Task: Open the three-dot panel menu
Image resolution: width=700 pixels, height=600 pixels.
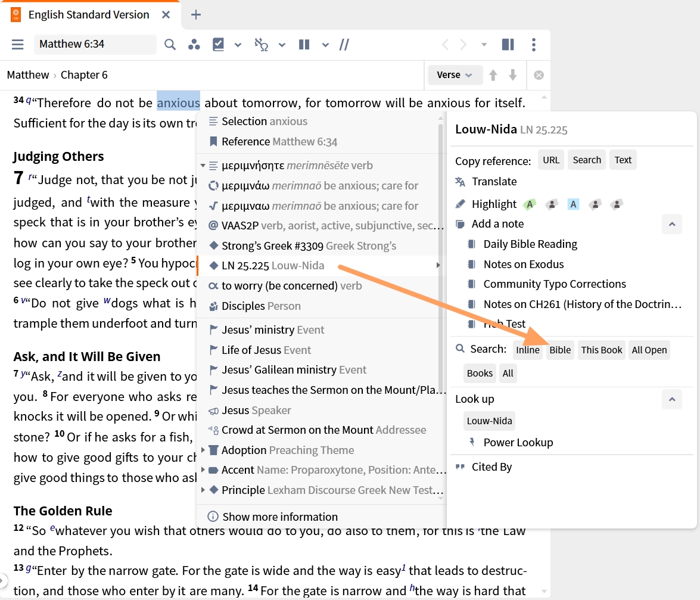Action: (533, 44)
